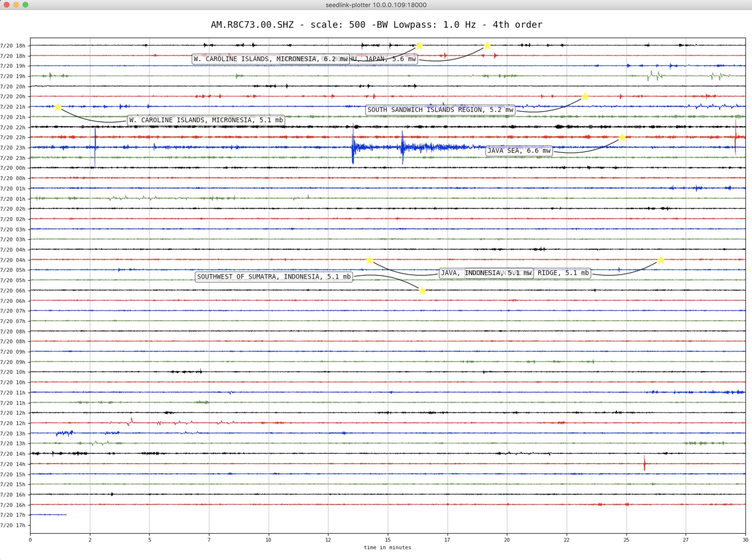Click the 'time in minutes' axis label
The width and height of the screenshot is (752, 560).
pyautogui.click(x=387, y=548)
